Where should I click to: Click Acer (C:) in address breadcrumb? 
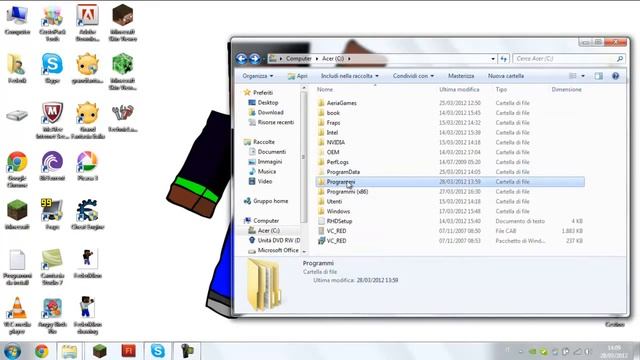[x=333, y=59]
